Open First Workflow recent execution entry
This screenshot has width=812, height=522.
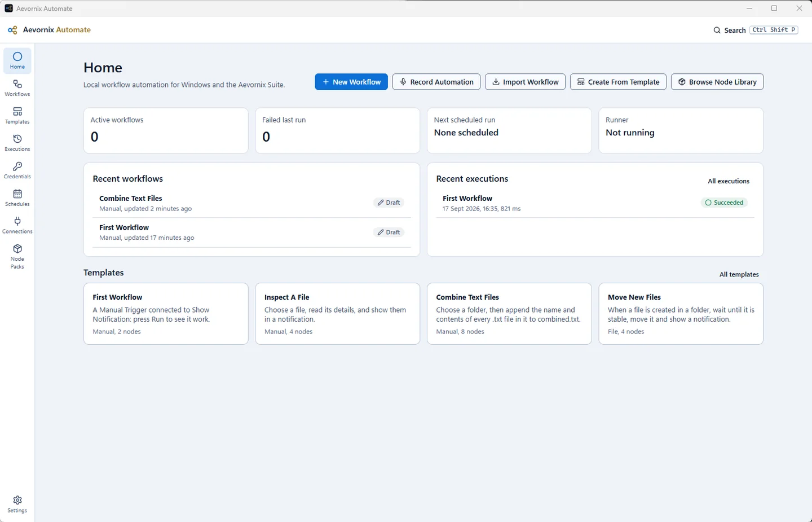pos(595,203)
